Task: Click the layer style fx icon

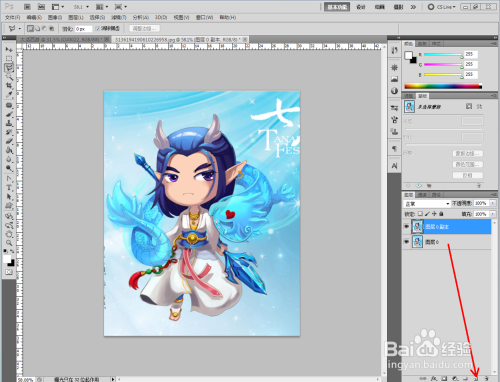Action: click(x=433, y=379)
